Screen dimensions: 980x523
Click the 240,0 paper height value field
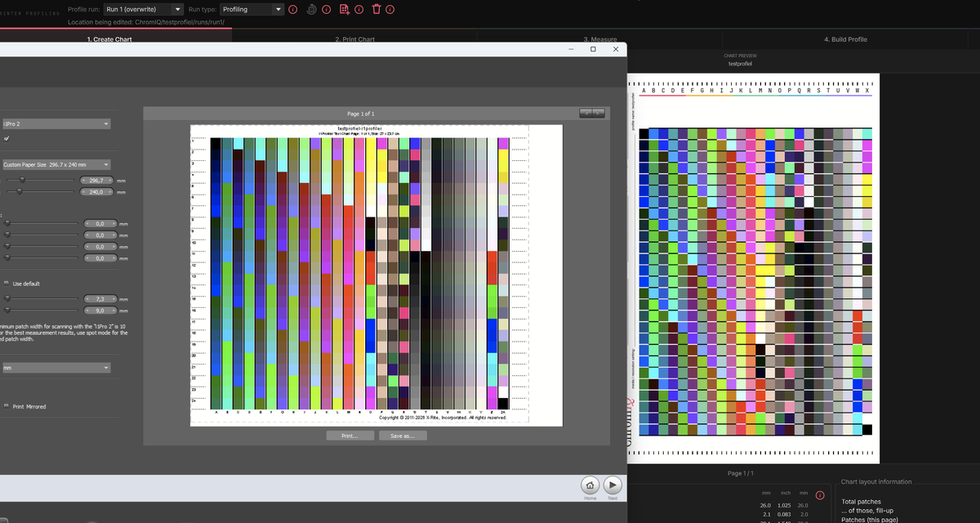point(96,192)
